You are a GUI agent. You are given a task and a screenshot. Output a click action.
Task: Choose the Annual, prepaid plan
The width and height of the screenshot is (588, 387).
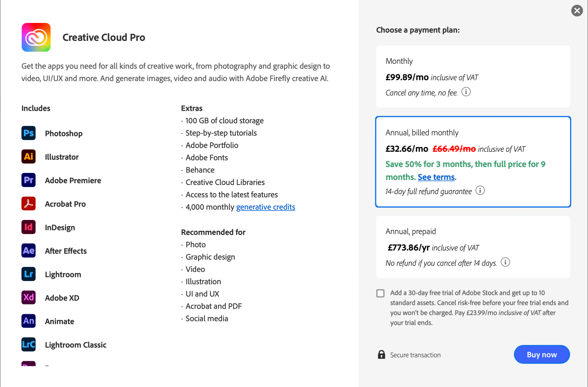pyautogui.click(x=473, y=247)
